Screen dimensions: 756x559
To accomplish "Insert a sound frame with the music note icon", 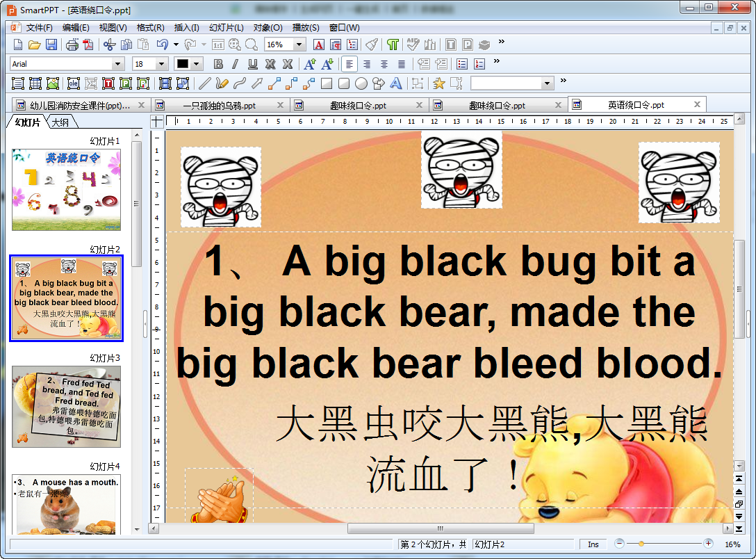I will coord(183,83).
